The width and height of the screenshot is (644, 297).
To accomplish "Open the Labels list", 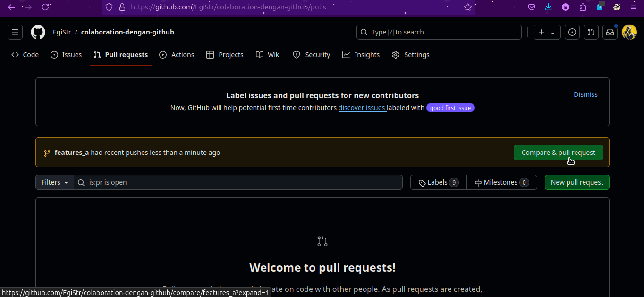I will pos(439,182).
